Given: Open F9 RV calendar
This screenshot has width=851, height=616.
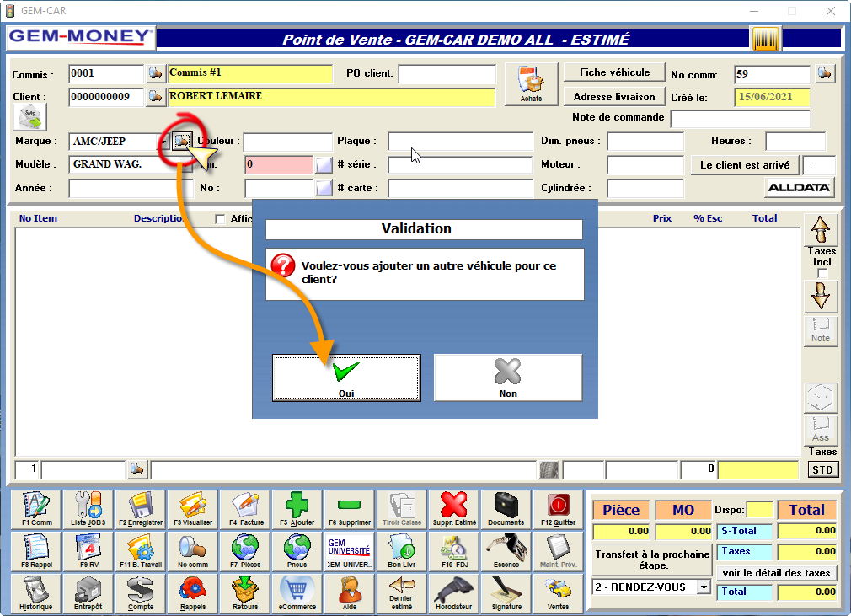Looking at the screenshot, I should coord(88,551).
